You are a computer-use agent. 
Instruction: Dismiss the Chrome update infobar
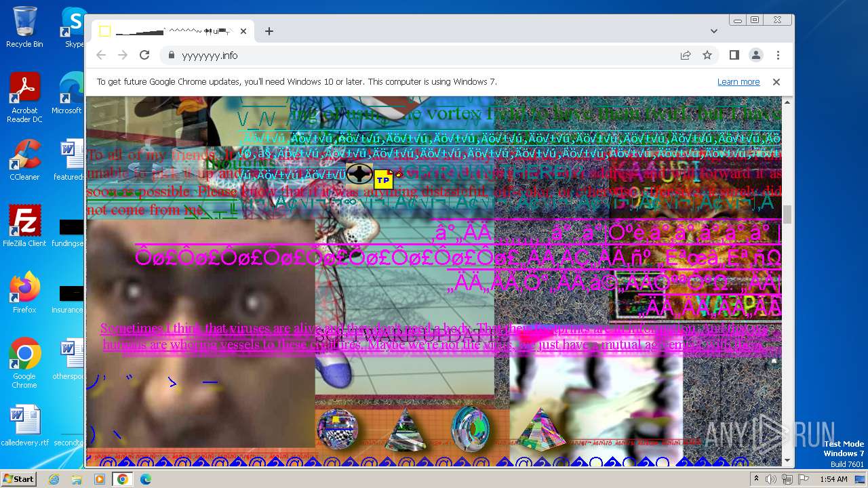click(776, 81)
